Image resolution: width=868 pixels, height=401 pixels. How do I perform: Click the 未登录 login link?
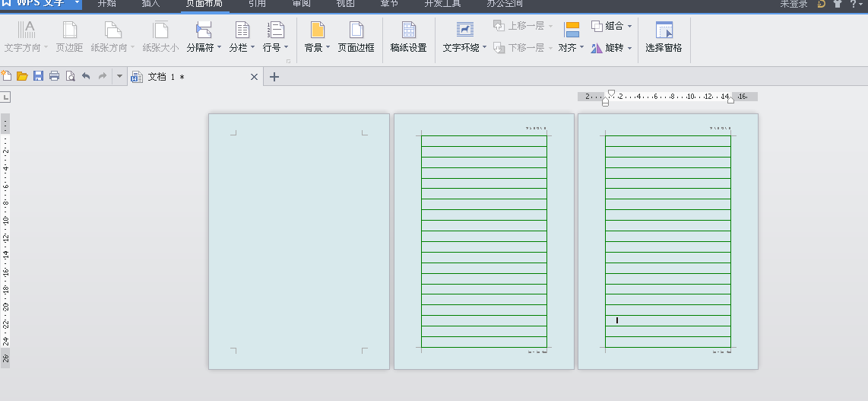pos(794,4)
